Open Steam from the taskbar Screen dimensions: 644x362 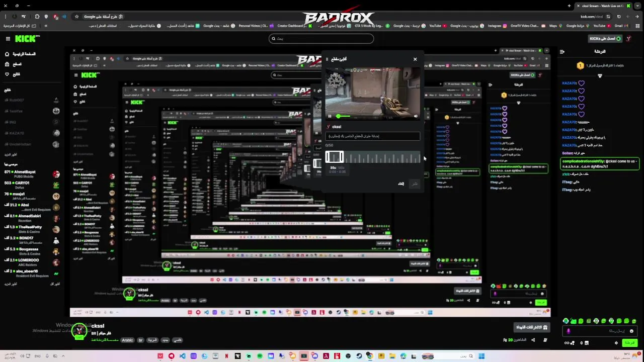pos(359,356)
